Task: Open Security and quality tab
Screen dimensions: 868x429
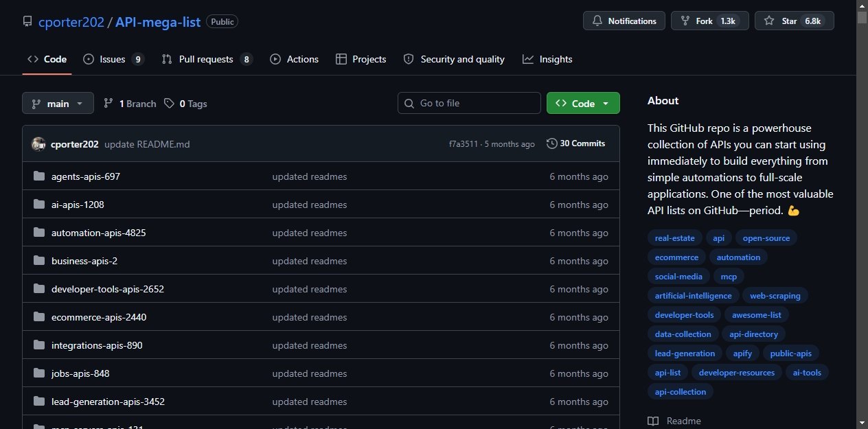Action: click(x=454, y=59)
